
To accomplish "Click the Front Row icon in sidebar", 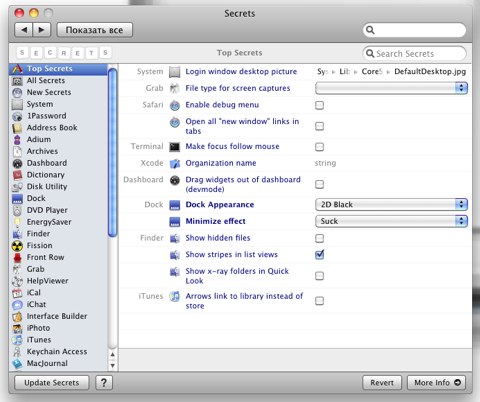I will [x=17, y=257].
